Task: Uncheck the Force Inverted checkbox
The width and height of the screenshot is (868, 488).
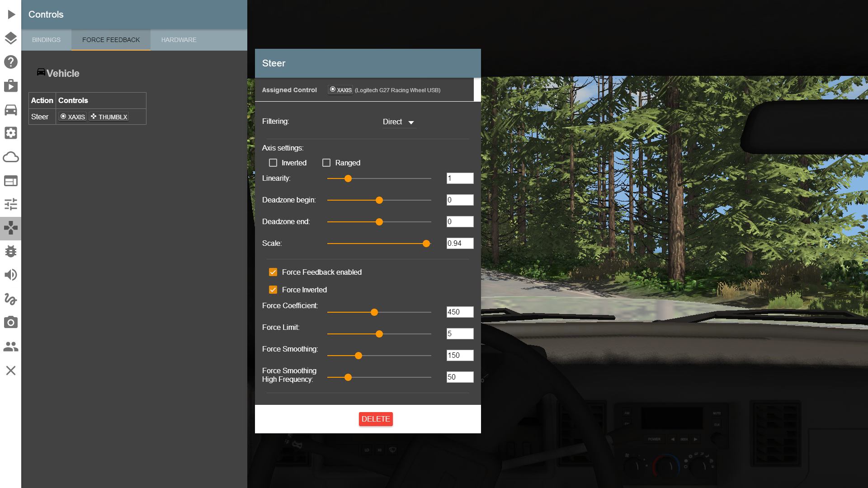Action: pos(273,290)
